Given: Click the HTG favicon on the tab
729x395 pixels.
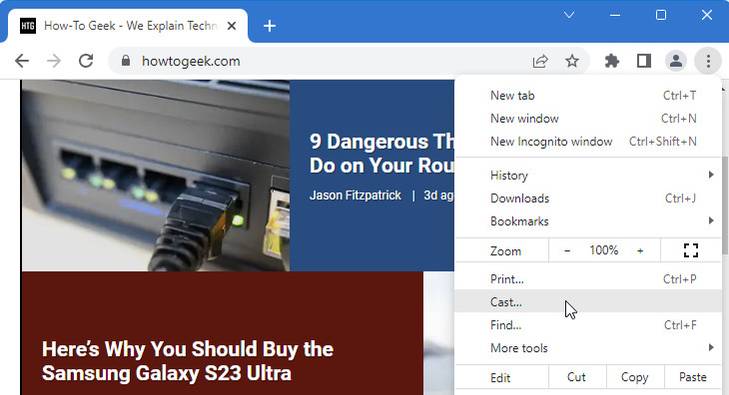Looking at the screenshot, I should [28, 26].
